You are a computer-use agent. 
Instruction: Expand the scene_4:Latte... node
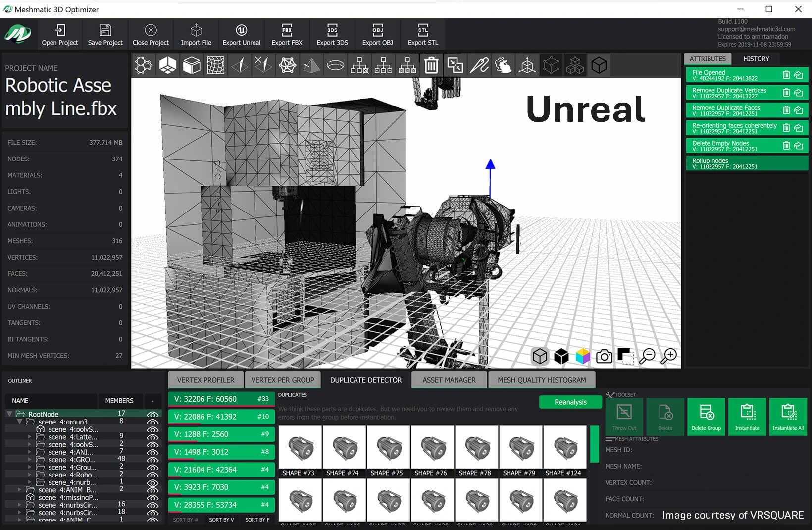click(30, 437)
